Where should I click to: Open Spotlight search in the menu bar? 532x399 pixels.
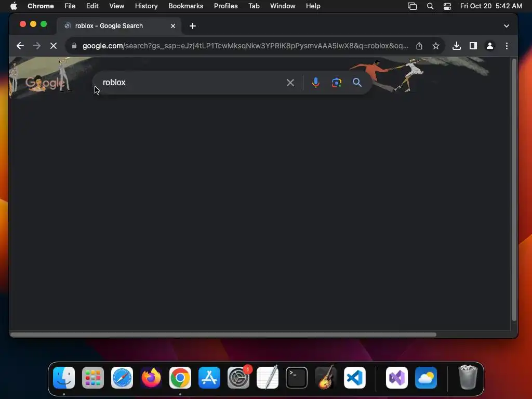pyautogui.click(x=430, y=6)
